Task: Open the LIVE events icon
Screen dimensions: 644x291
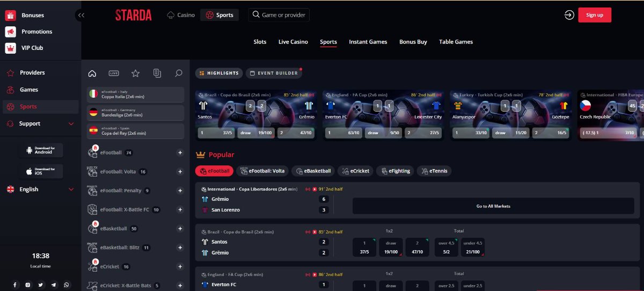Action: tap(114, 73)
